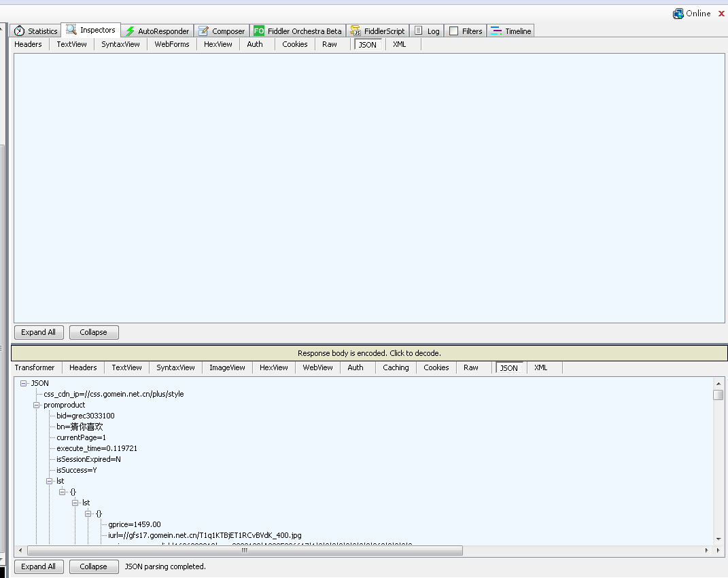Click response pane Expand All button
Viewport: 728px width, 578px height.
(39, 566)
